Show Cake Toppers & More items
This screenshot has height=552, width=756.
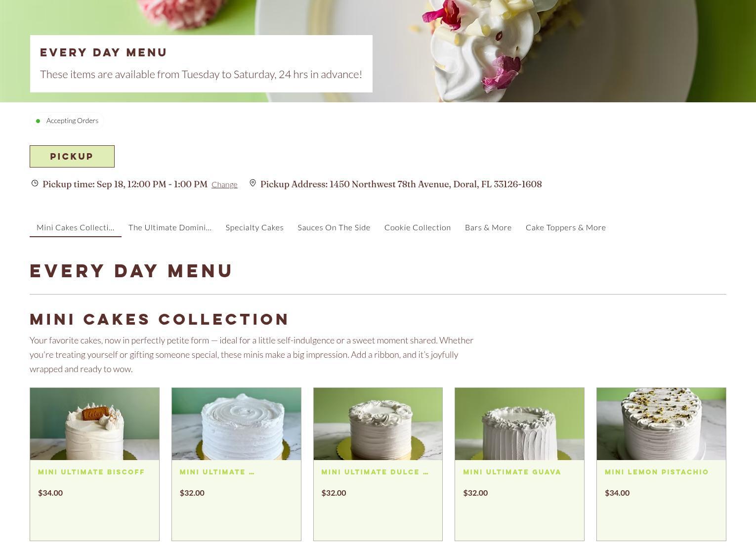click(x=566, y=227)
